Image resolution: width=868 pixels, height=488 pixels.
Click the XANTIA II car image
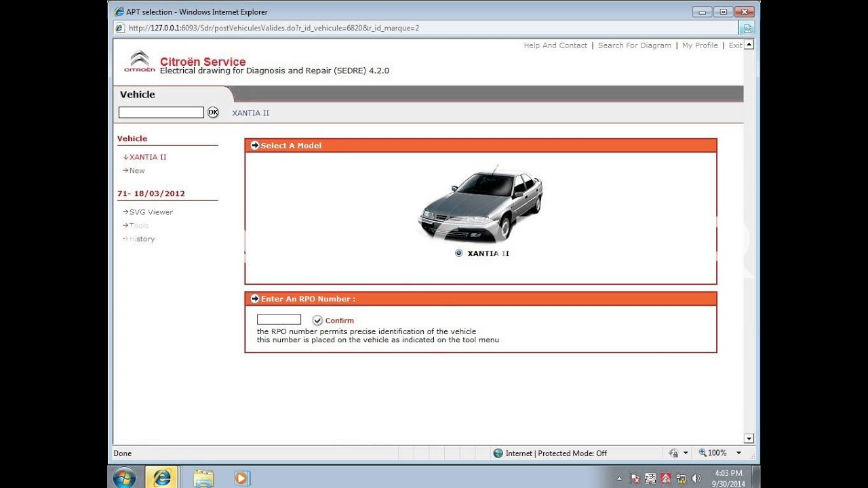(x=480, y=203)
